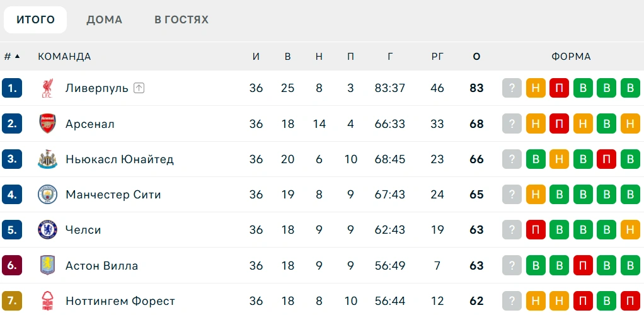Viewport: 644px width, 315px height.
Task: Click Liverpool's grey question-mark upcoming match badge
Action: 512,88
